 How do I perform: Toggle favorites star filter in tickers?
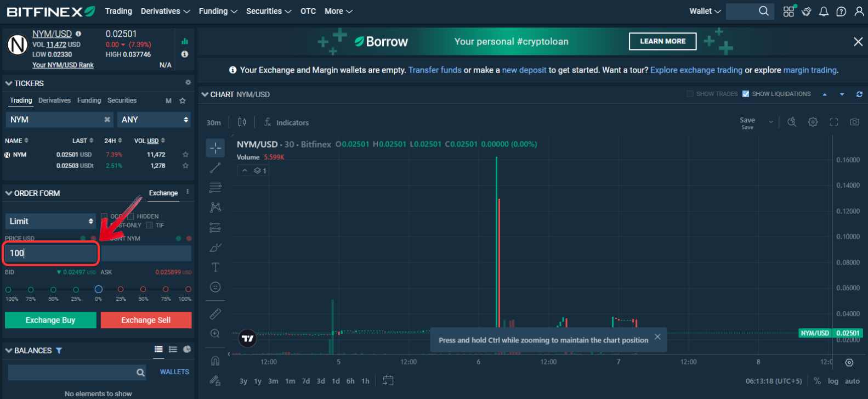[183, 101]
